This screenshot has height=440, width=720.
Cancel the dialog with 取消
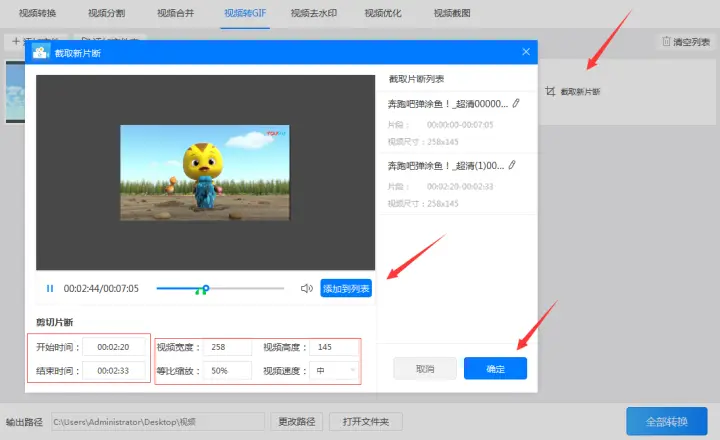click(x=425, y=368)
